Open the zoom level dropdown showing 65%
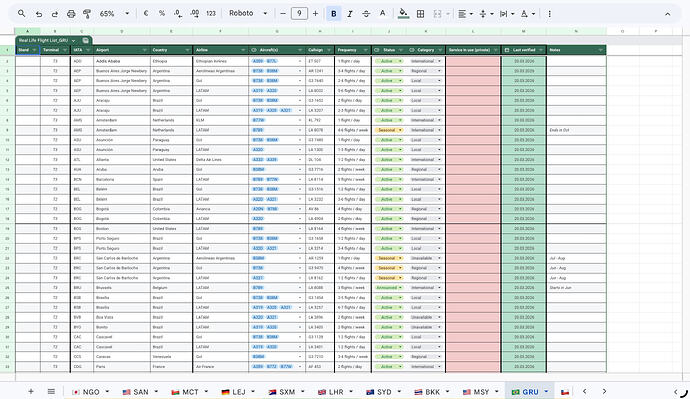Image resolution: width=690 pixels, height=399 pixels. point(114,14)
